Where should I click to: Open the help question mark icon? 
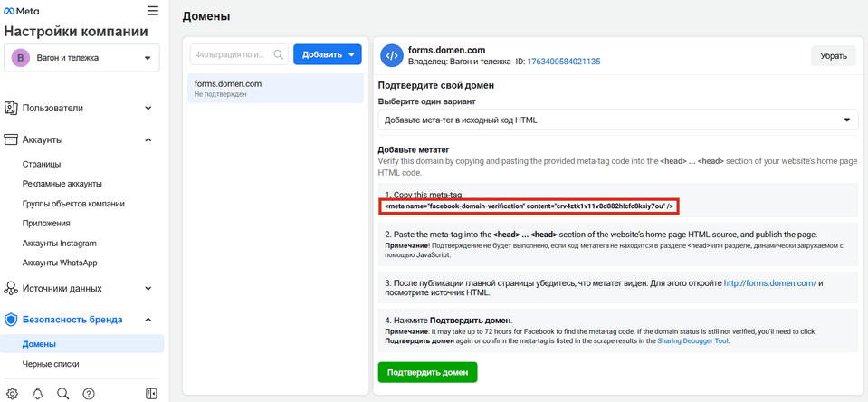[x=89, y=394]
